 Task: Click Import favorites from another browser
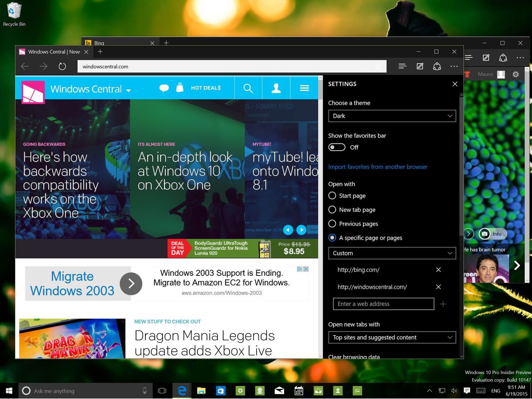pyautogui.click(x=378, y=167)
